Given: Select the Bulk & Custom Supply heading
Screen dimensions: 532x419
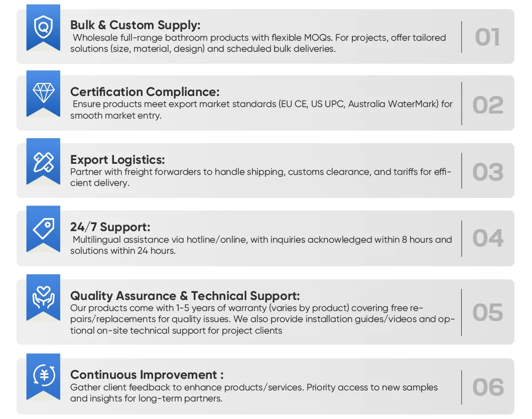Looking at the screenshot, I should (x=135, y=25).
